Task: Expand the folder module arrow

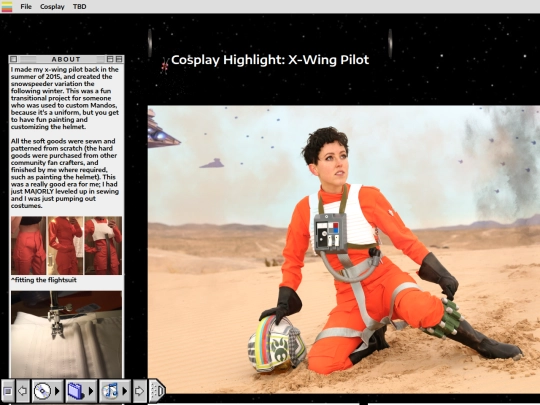Action: coord(91,391)
